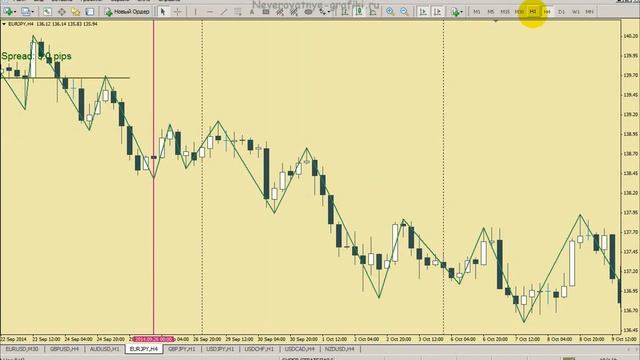This screenshot has height=360, width=640.
Task: Select the EURJPY,H4 chart tab
Action: pyautogui.click(x=144, y=349)
